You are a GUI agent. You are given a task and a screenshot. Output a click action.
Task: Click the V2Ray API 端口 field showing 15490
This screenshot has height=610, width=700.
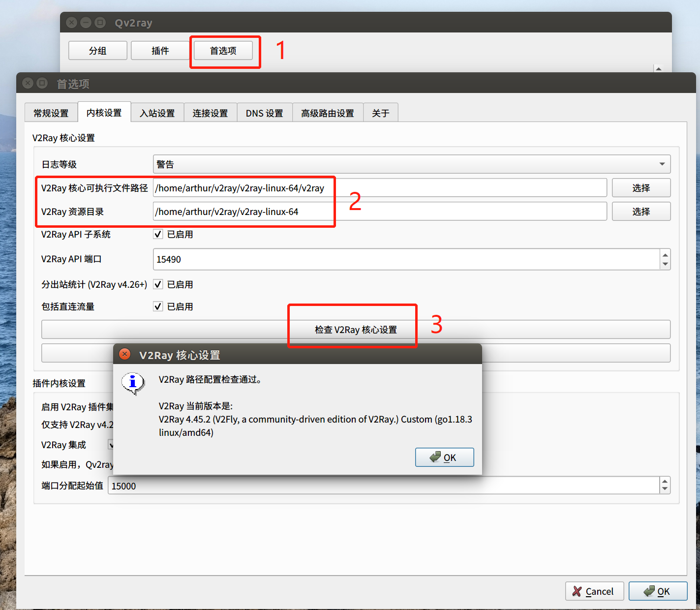[x=406, y=259]
